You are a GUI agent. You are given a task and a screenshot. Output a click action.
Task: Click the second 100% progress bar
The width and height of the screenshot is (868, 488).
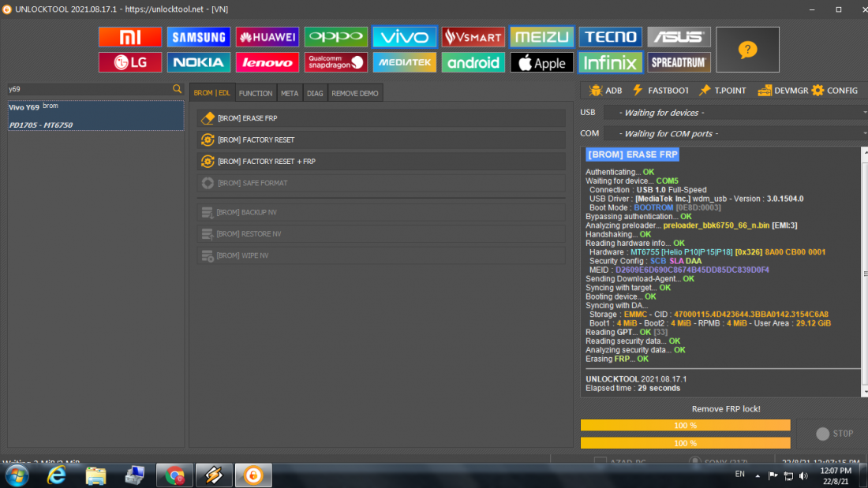click(x=685, y=442)
